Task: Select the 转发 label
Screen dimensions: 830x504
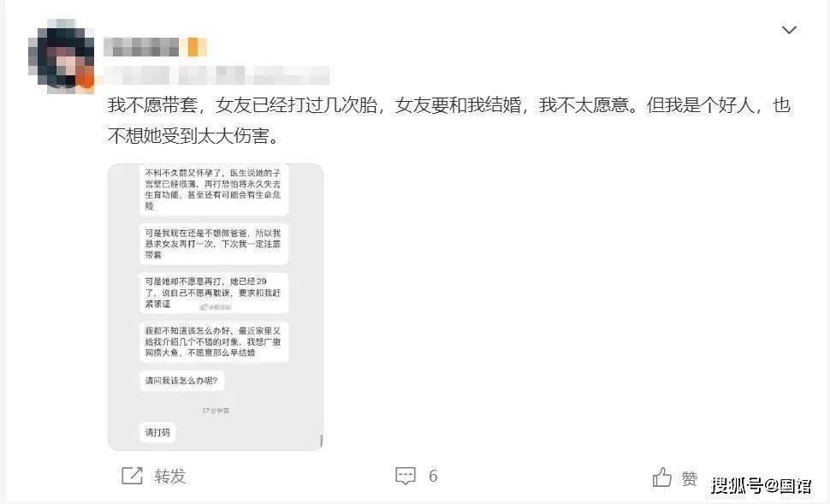Action: pyautogui.click(x=170, y=476)
